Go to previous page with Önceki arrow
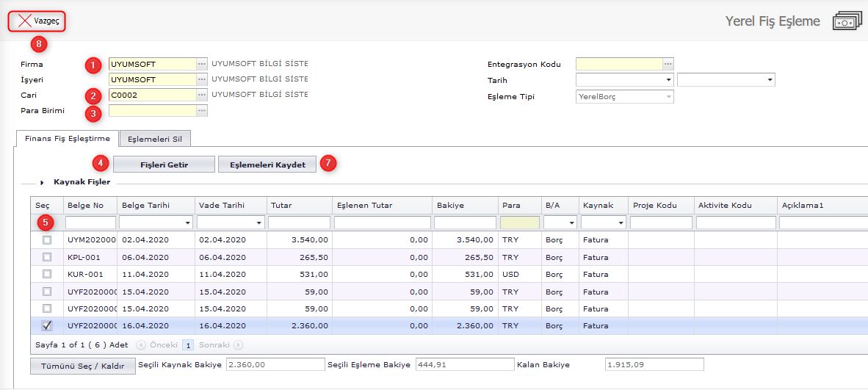 141,344
